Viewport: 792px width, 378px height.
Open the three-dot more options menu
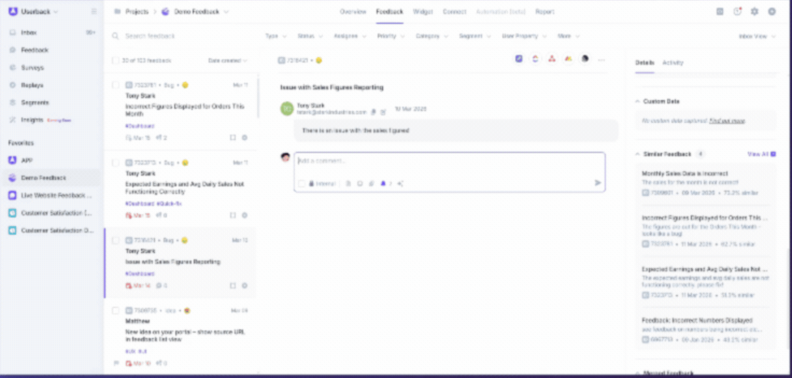point(601,60)
